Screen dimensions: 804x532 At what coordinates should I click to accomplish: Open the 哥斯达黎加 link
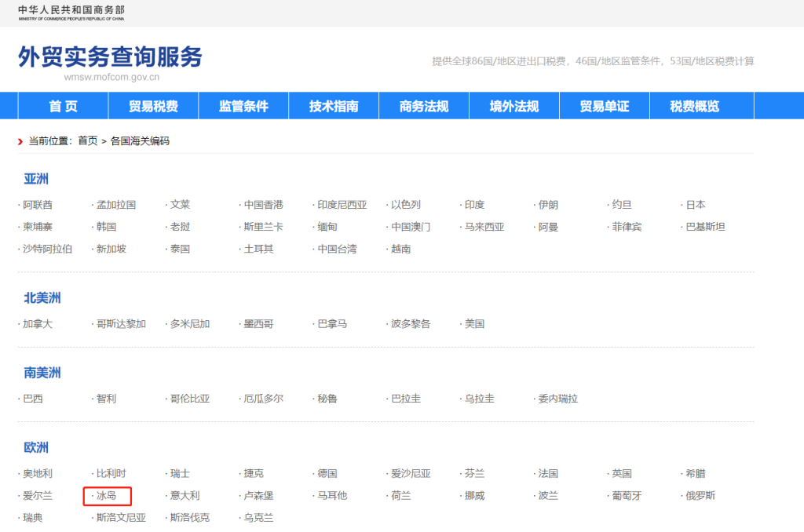[121, 324]
